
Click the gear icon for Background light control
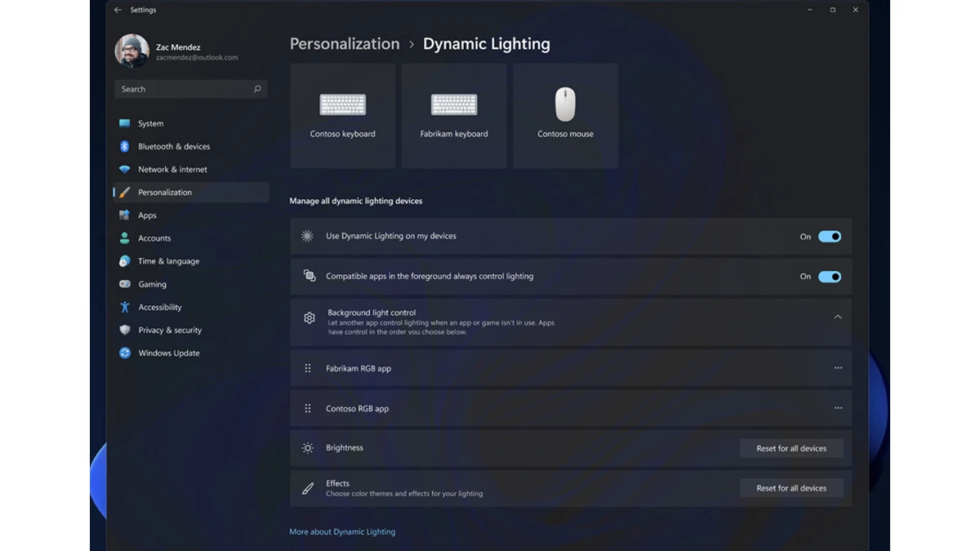pos(310,318)
